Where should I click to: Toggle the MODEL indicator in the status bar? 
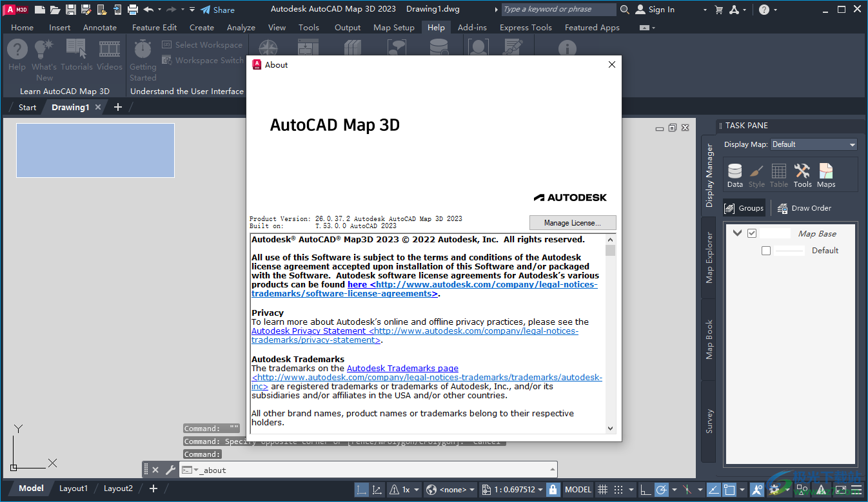coord(577,489)
